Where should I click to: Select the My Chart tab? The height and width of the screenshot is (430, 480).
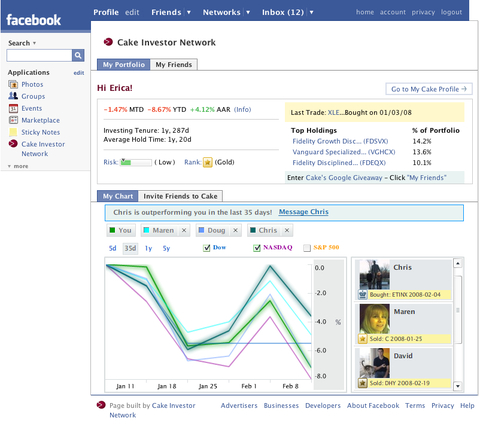pyautogui.click(x=118, y=196)
